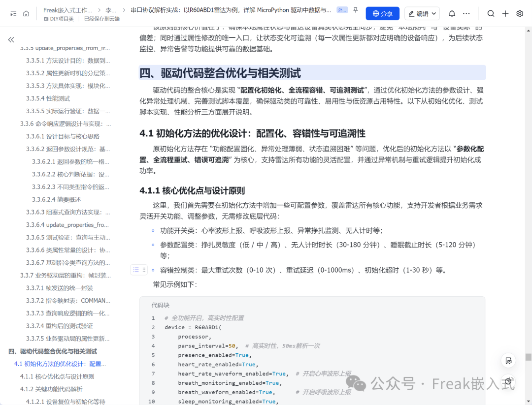Pin the document using pin icon
532x405 pixels.
(x=355, y=10)
